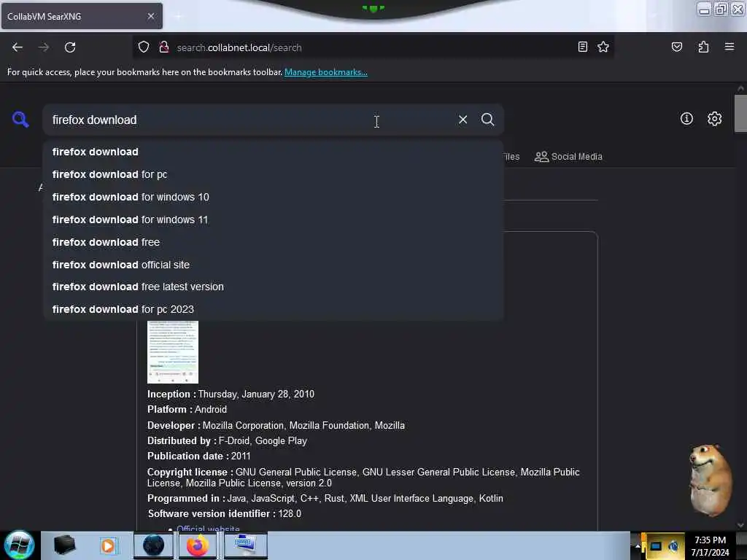The width and height of the screenshot is (747, 560).
Task: Switch to the Social Media category
Action: [x=568, y=157]
